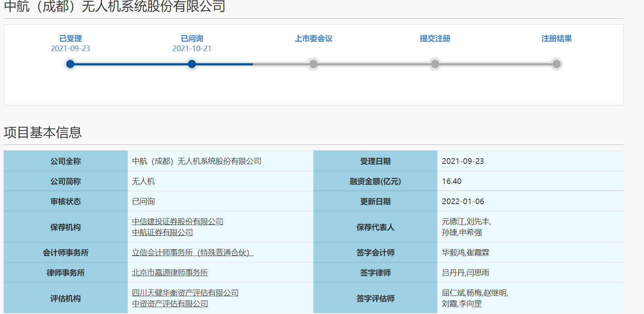Select the 已受理 stage label
Image resolution: width=644 pixels, height=314 pixels.
[70, 39]
